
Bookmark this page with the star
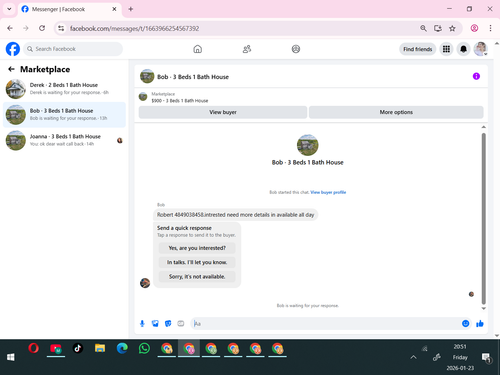[x=452, y=28]
